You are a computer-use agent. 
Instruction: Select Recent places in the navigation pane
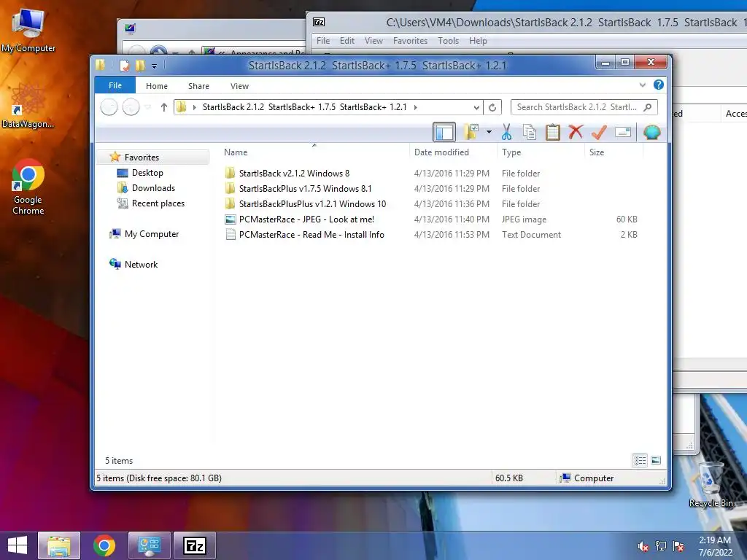click(158, 203)
